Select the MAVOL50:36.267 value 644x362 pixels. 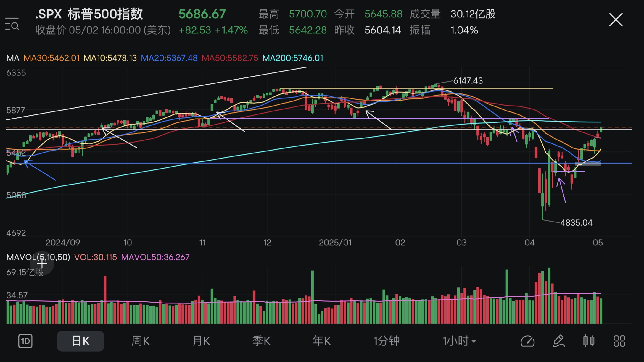pyautogui.click(x=155, y=257)
